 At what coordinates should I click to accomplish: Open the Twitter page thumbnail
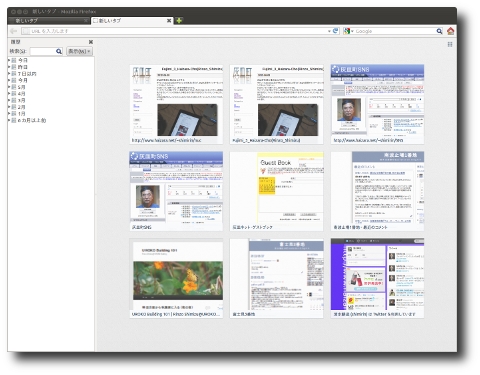click(x=377, y=278)
